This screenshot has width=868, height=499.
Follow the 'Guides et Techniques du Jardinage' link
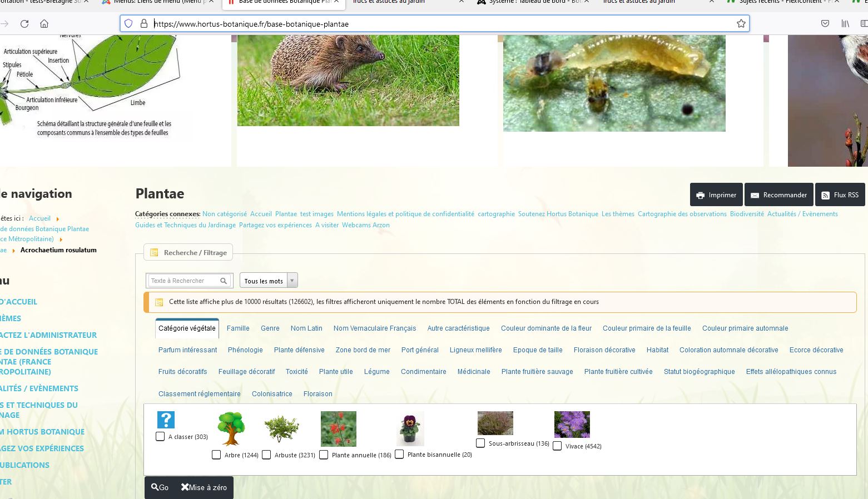click(185, 225)
